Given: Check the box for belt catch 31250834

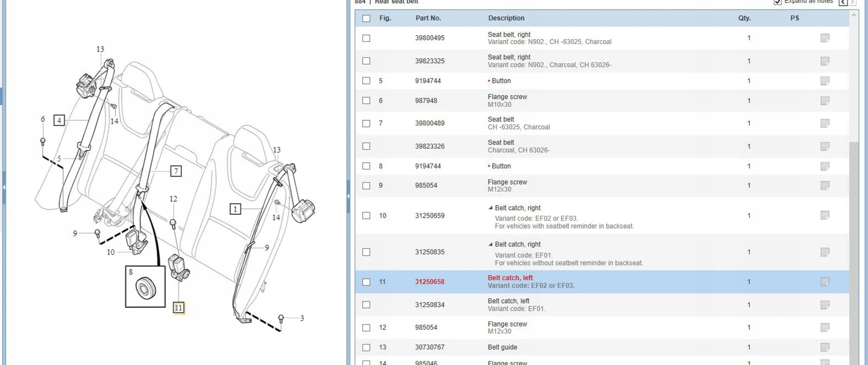Looking at the screenshot, I should click(x=366, y=305).
